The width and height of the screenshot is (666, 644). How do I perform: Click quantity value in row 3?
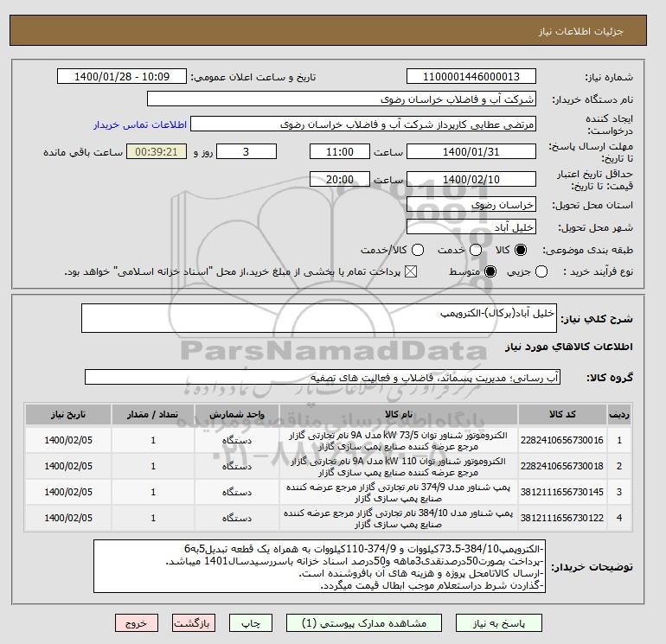point(153,492)
